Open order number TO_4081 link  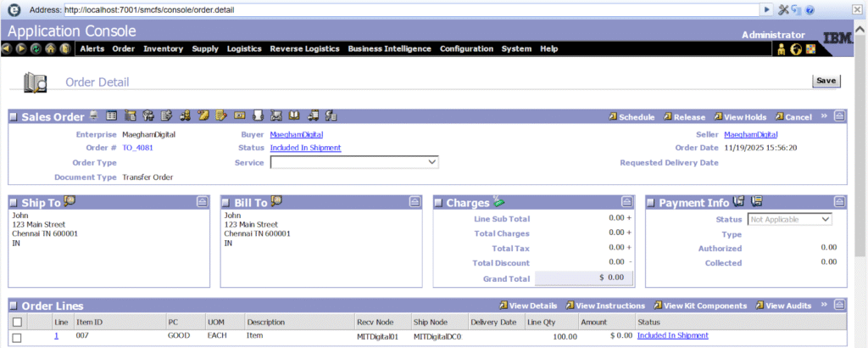[x=137, y=148]
